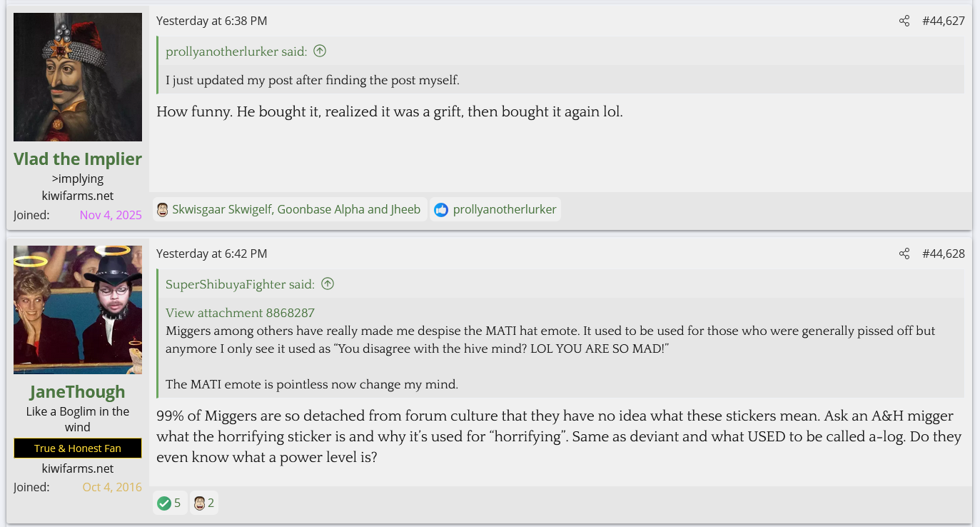Open post number #44,627 permalink

(x=943, y=21)
